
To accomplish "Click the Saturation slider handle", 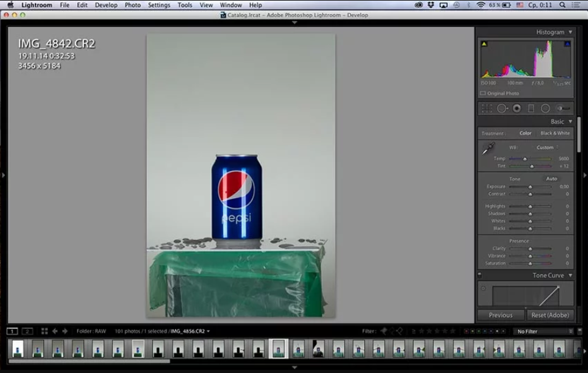I will click(530, 263).
